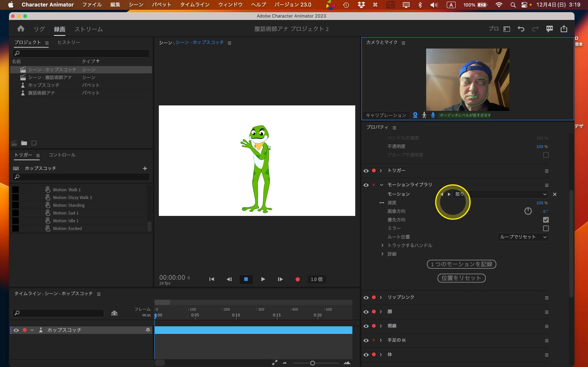Click the new folder icon in the Project panel
The width and height of the screenshot is (588, 367).
pos(24,143)
